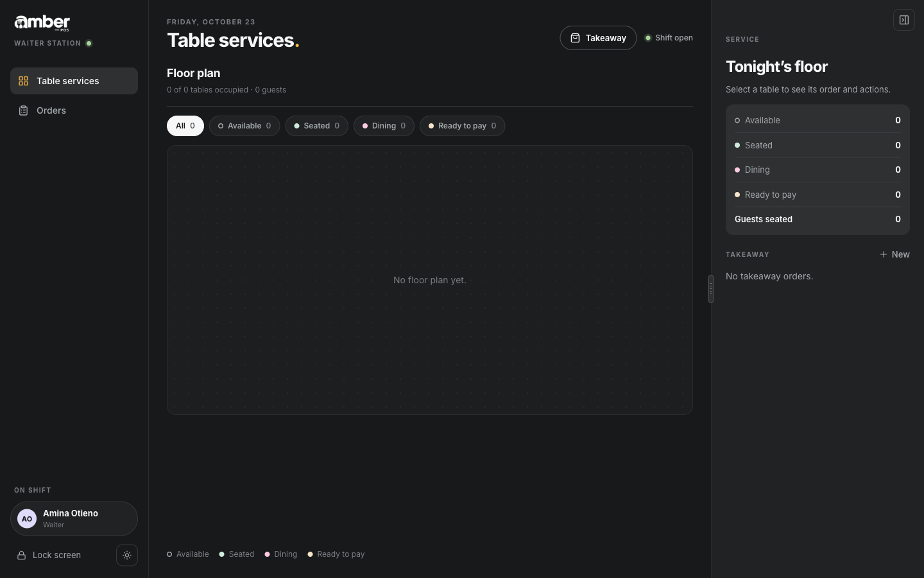Image resolution: width=924 pixels, height=578 pixels.
Task: Click the takeaway bag icon
Action: (576, 38)
